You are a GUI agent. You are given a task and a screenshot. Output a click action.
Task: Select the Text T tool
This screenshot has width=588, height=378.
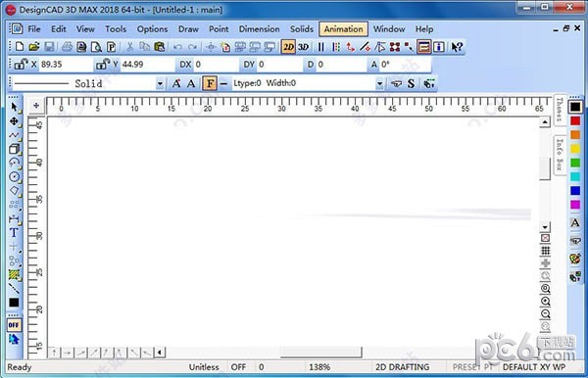point(14,233)
